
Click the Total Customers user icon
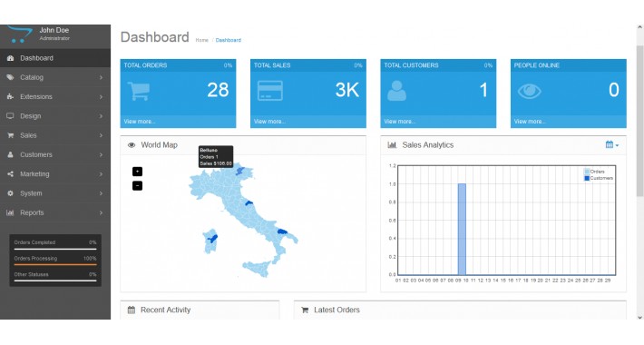[x=396, y=91]
